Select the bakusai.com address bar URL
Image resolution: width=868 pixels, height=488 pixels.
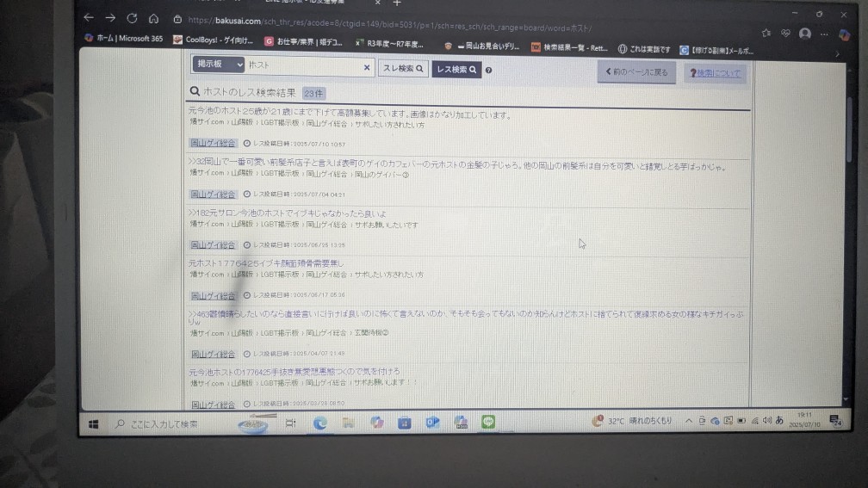pos(390,24)
